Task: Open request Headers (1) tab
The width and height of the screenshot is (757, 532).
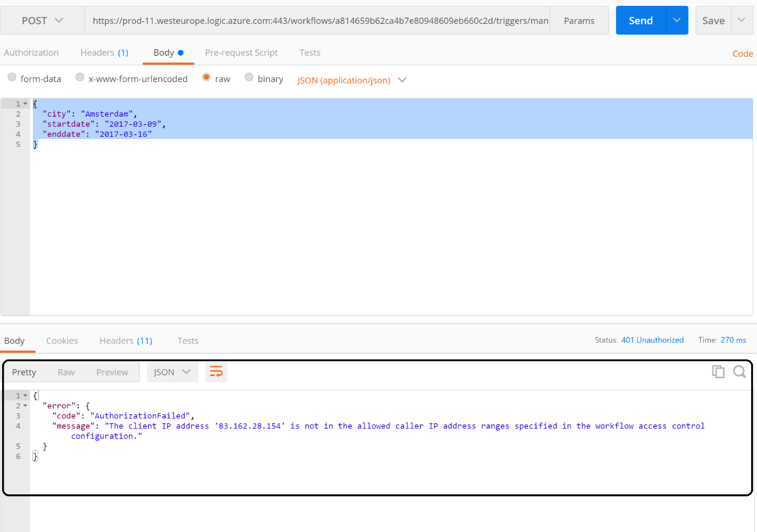Action: [x=105, y=53]
